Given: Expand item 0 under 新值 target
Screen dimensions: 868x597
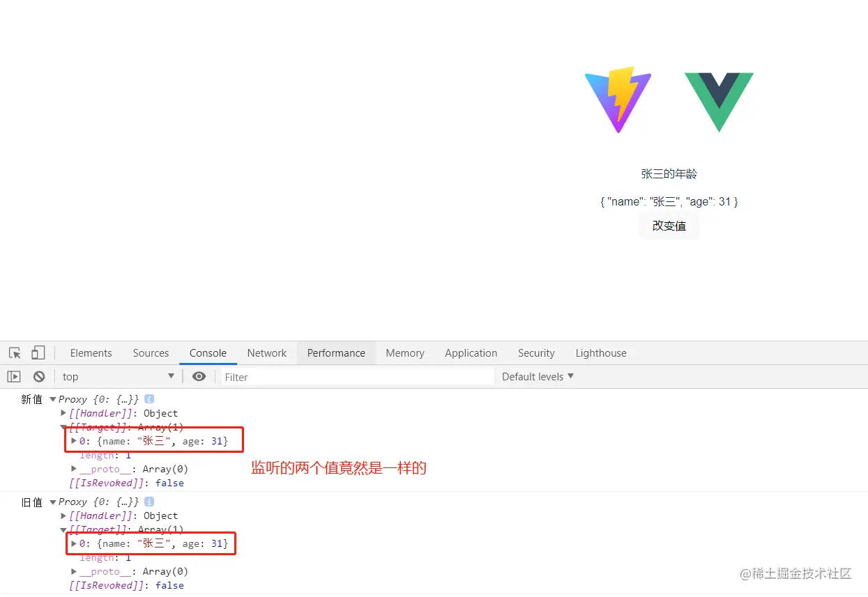Looking at the screenshot, I should 74,441.
